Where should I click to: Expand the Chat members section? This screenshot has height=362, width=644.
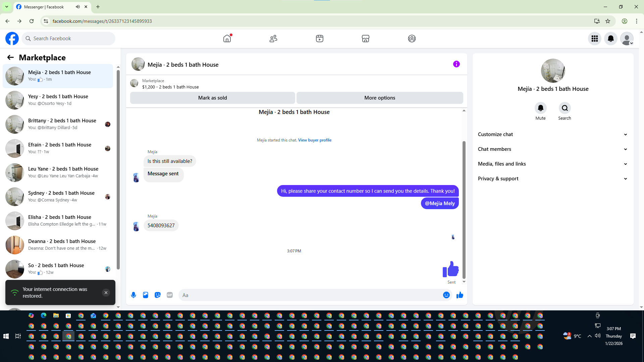[x=553, y=149]
